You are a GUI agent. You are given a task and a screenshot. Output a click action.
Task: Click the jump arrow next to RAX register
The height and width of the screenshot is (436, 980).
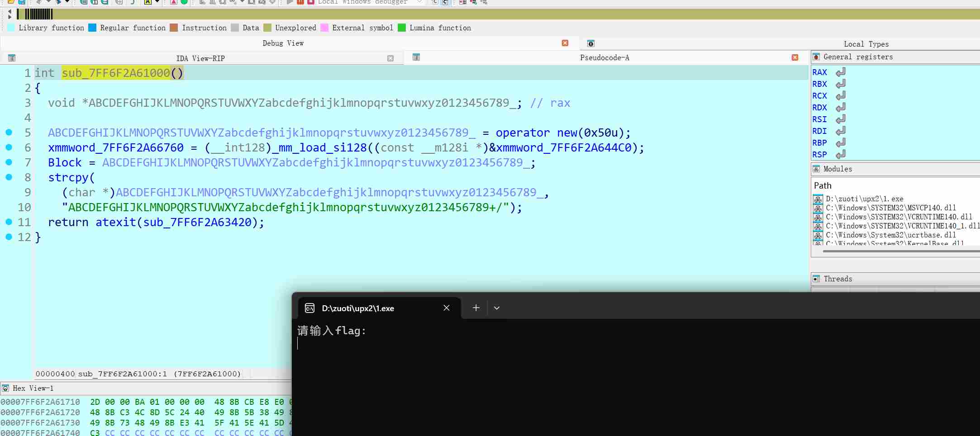(x=840, y=72)
